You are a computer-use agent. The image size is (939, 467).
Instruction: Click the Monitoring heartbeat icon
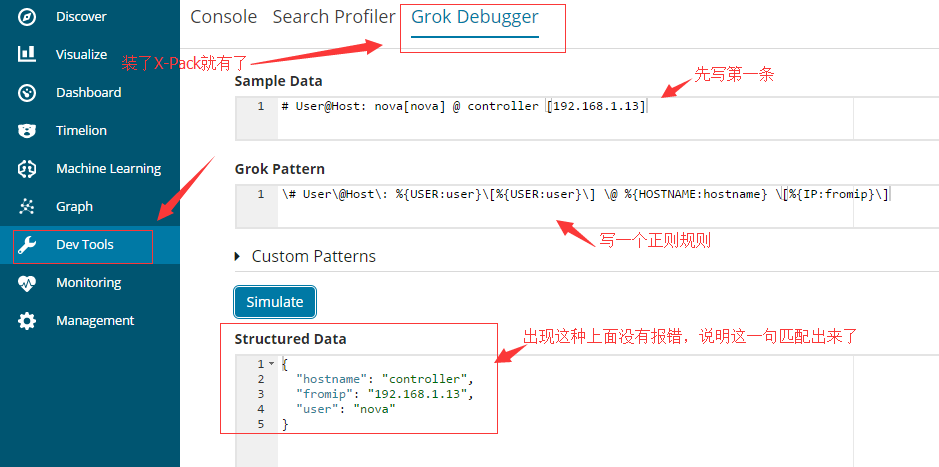(27, 283)
